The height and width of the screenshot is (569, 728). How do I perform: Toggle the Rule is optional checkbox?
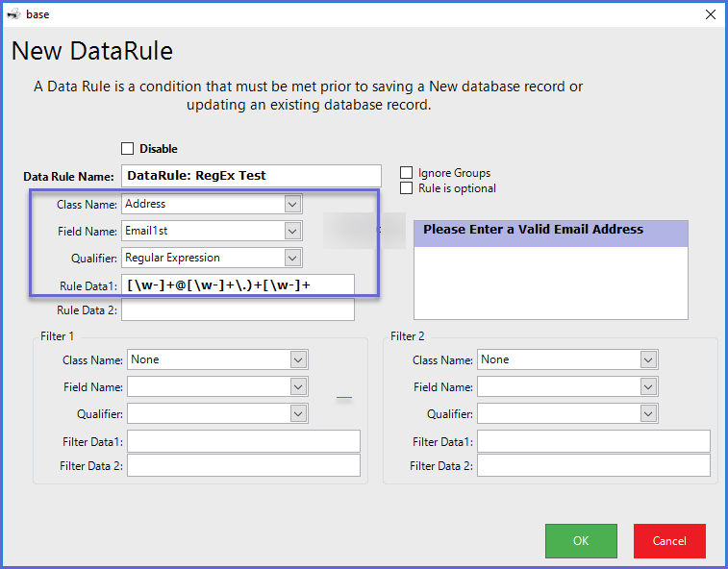407,188
